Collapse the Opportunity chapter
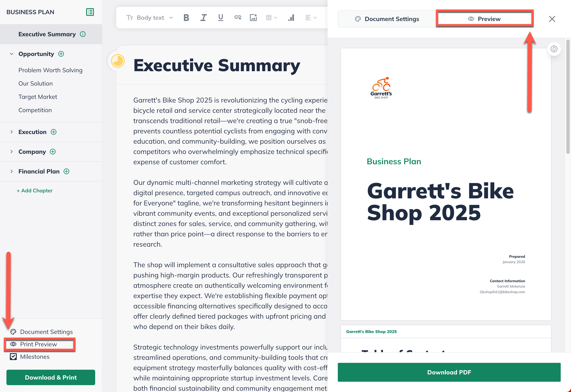 (12, 54)
